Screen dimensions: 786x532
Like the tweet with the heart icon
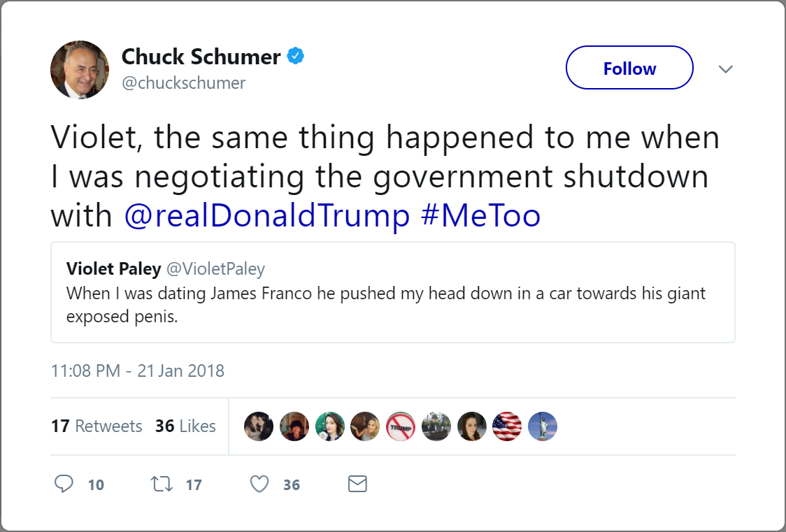pos(259,484)
